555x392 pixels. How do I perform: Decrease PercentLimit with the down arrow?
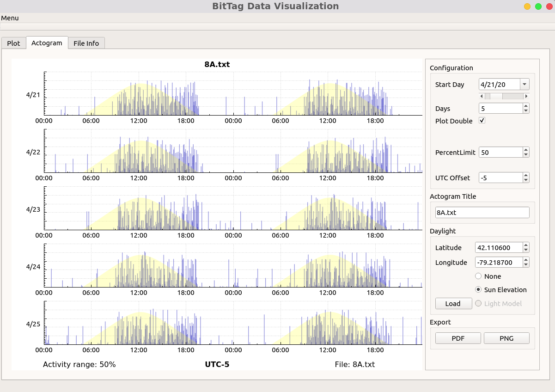(526, 155)
